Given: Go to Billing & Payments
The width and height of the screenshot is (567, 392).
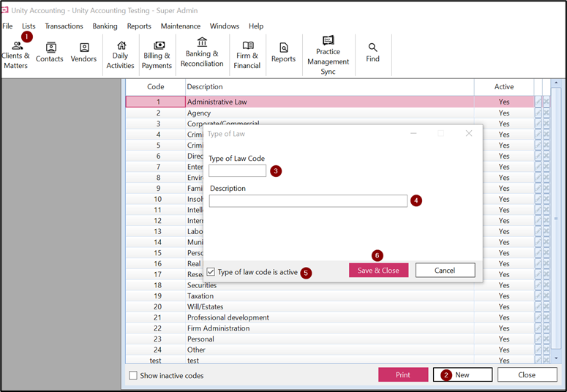Looking at the screenshot, I should [157, 55].
